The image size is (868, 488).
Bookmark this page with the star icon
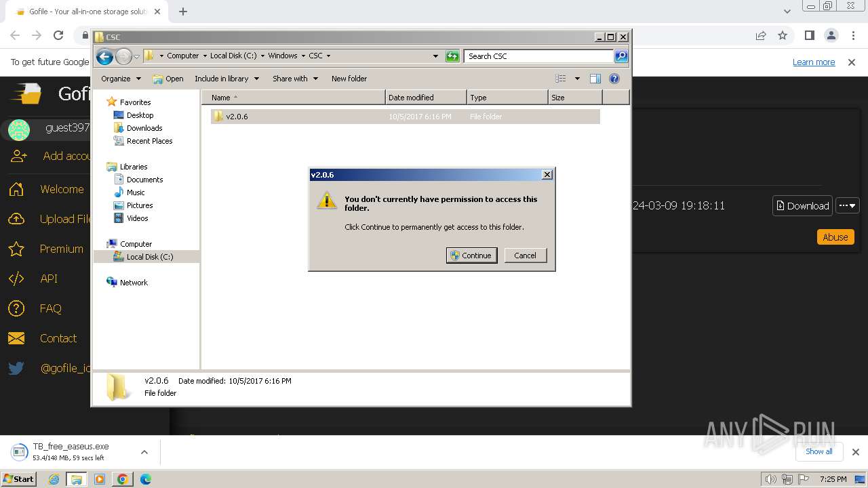coord(783,35)
